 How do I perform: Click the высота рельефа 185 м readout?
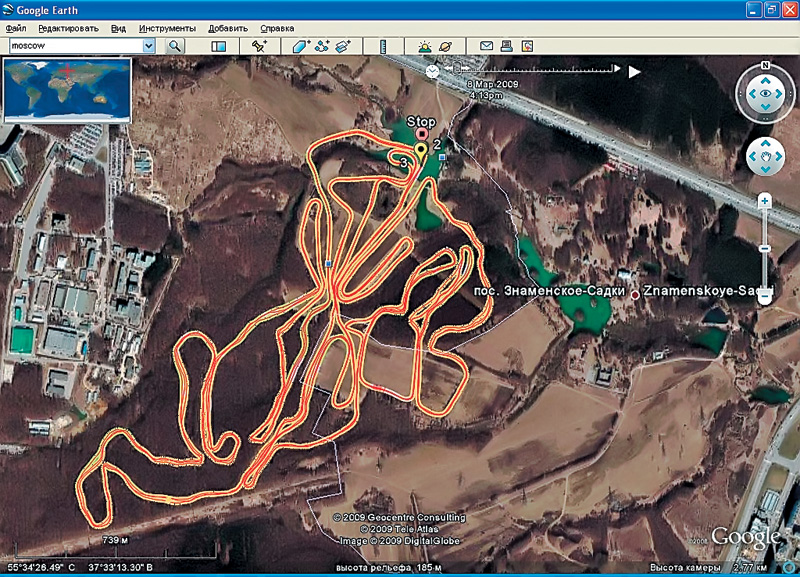(389, 568)
